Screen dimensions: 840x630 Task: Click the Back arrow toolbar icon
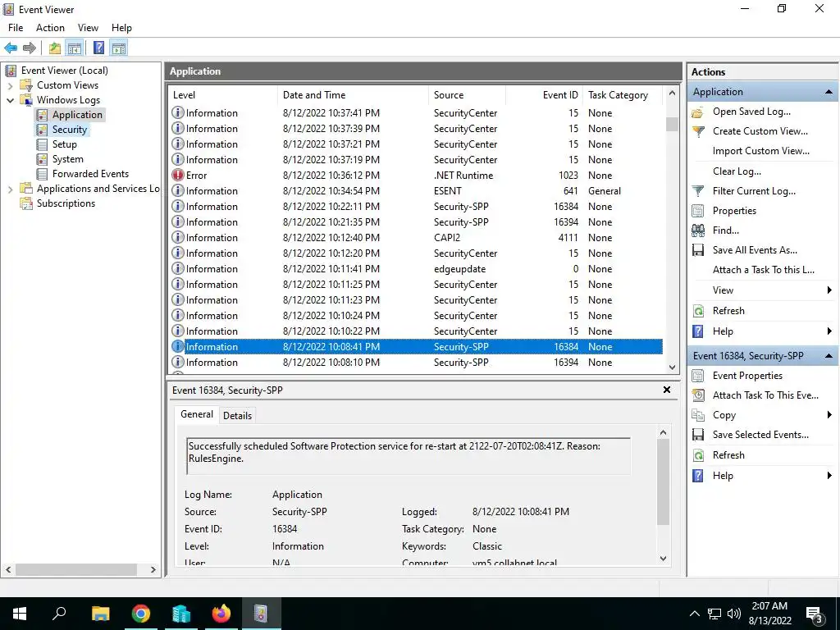point(11,48)
